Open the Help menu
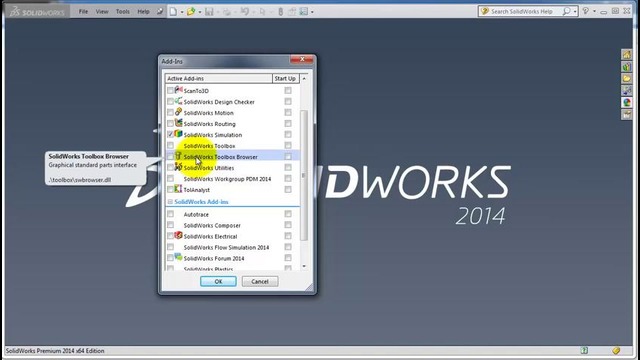Screen dimensions: 640x360 [x=143, y=11]
